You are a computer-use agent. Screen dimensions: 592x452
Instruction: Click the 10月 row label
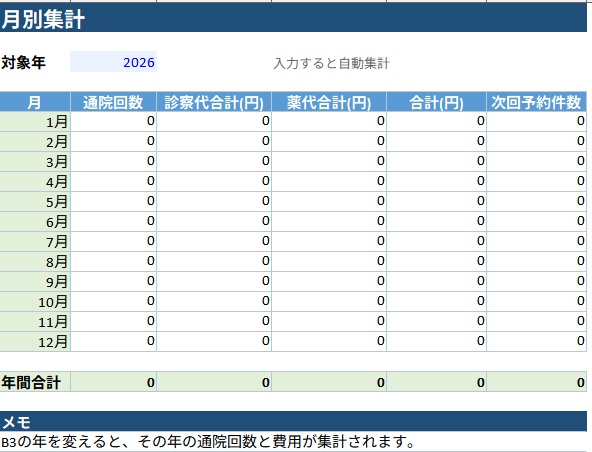(x=35, y=302)
